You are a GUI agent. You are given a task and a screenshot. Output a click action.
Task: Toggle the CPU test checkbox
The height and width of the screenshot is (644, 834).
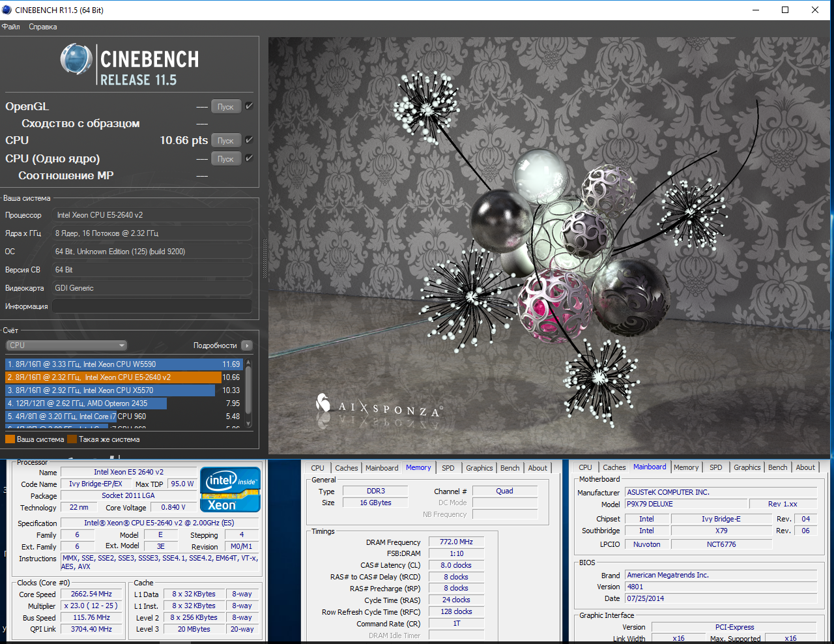pos(249,139)
